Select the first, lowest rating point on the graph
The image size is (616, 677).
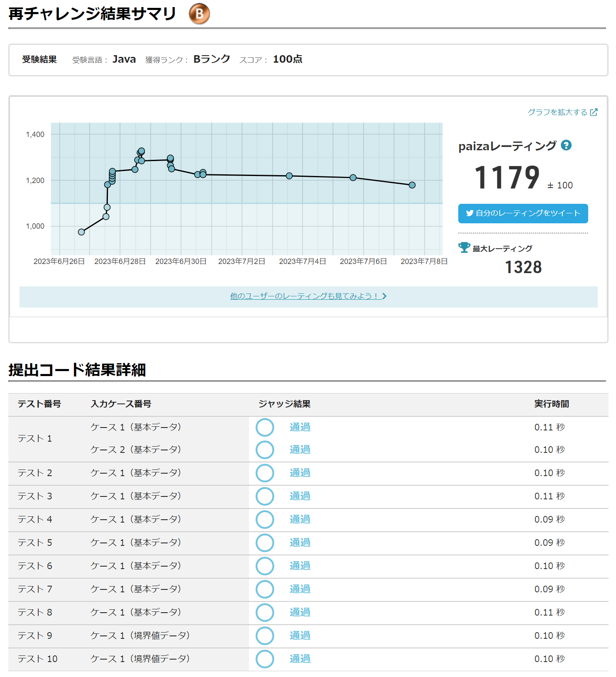coord(81,232)
